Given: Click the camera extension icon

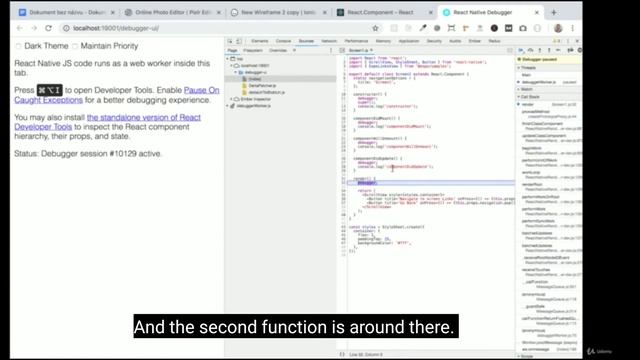Looking at the screenshot, I should (x=523, y=28).
